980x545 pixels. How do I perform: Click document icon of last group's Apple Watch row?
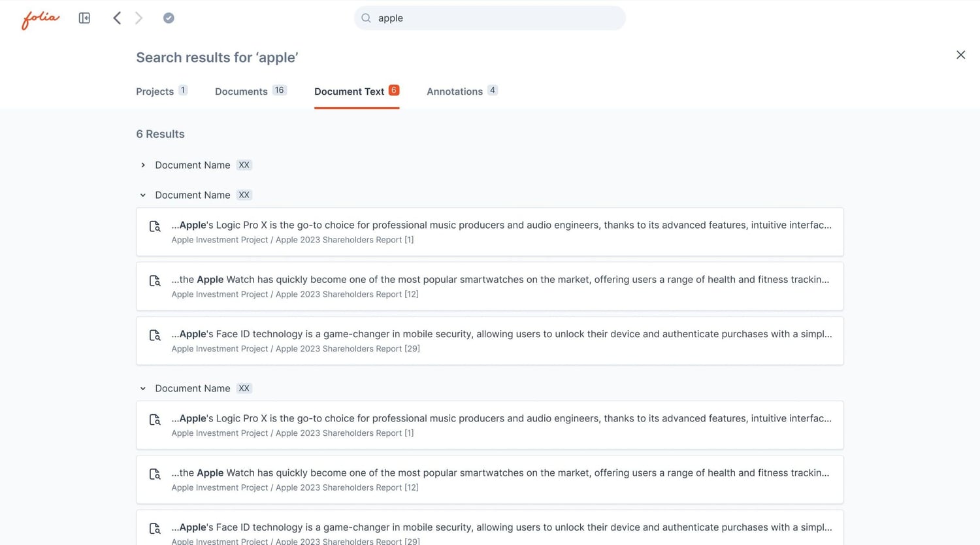pos(155,474)
